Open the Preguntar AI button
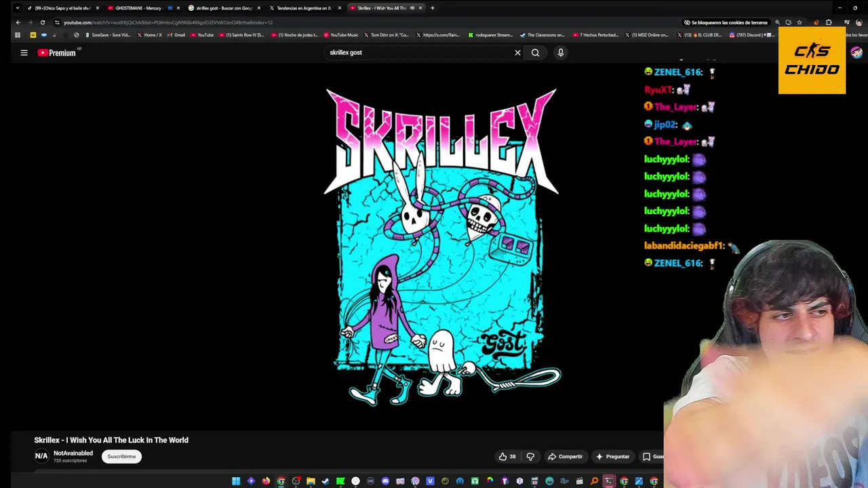Screen dimensions: 868x488 click(613, 456)
